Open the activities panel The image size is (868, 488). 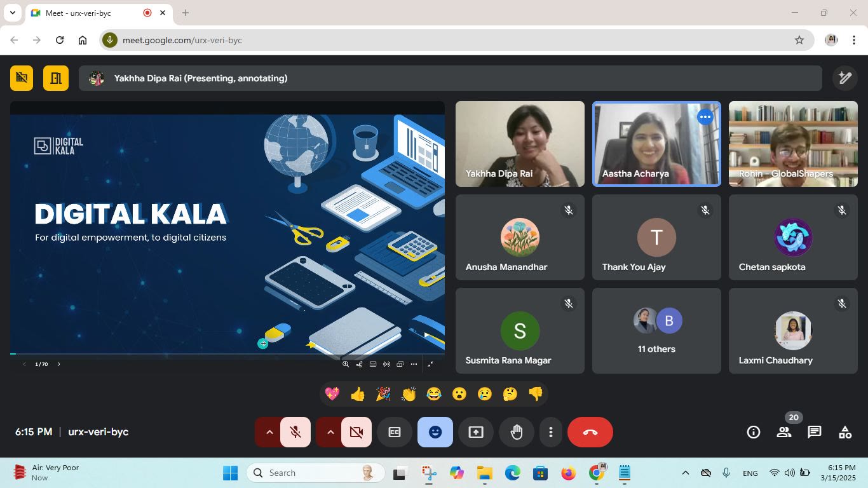845,432
